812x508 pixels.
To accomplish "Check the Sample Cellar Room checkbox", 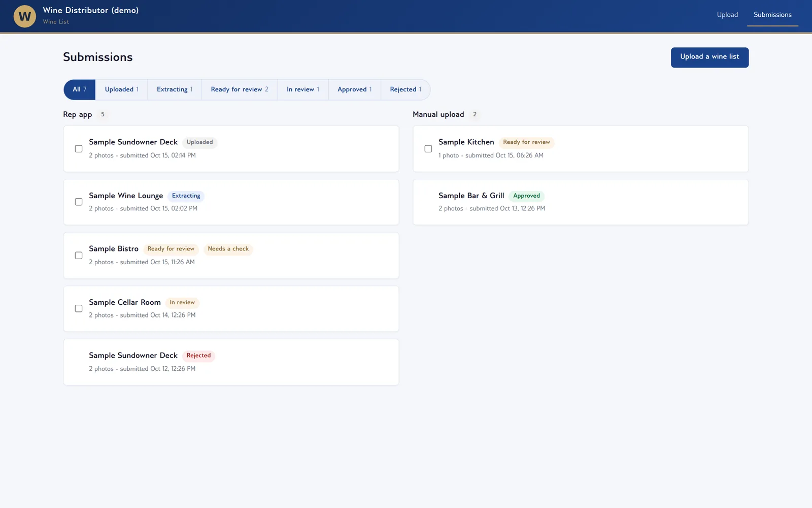I will coord(79,308).
